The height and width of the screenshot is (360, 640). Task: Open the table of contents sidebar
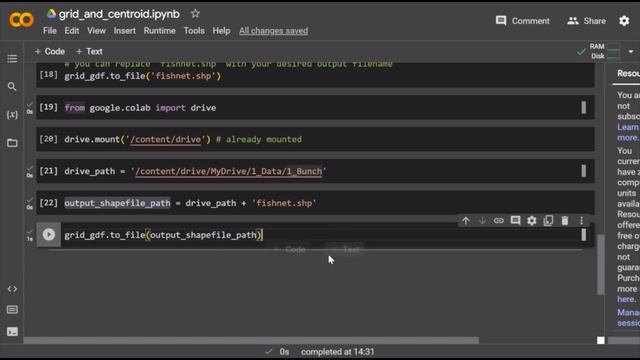click(x=12, y=59)
